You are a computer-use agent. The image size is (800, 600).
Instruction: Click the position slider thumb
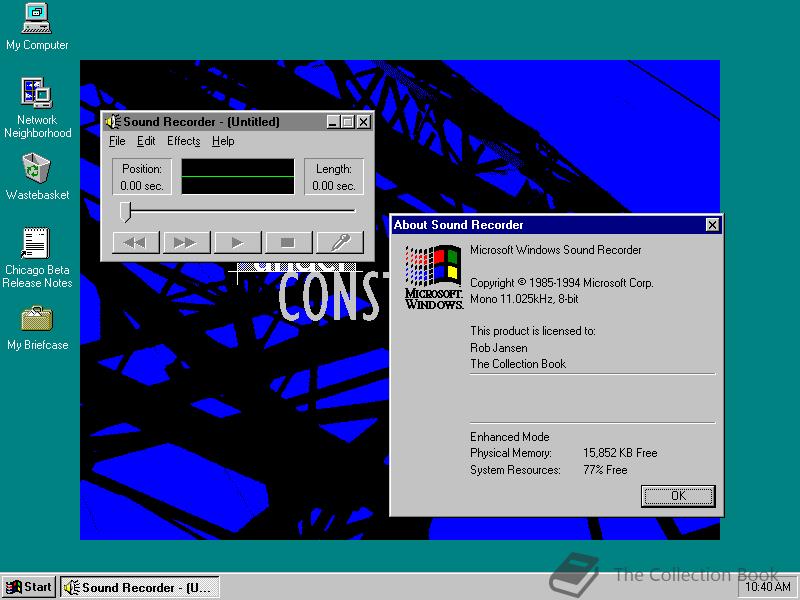coord(126,212)
